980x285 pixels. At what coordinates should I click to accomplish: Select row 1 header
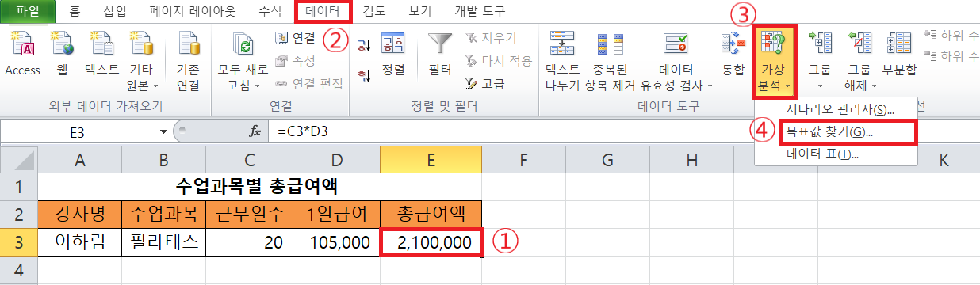click(x=18, y=187)
